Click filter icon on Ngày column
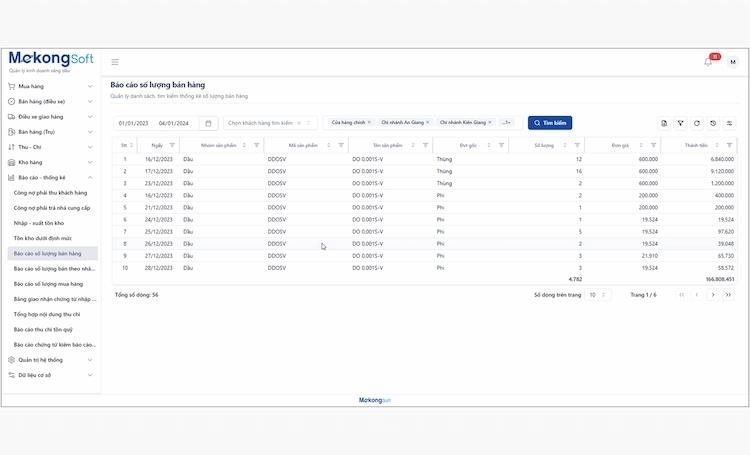 pos(171,145)
